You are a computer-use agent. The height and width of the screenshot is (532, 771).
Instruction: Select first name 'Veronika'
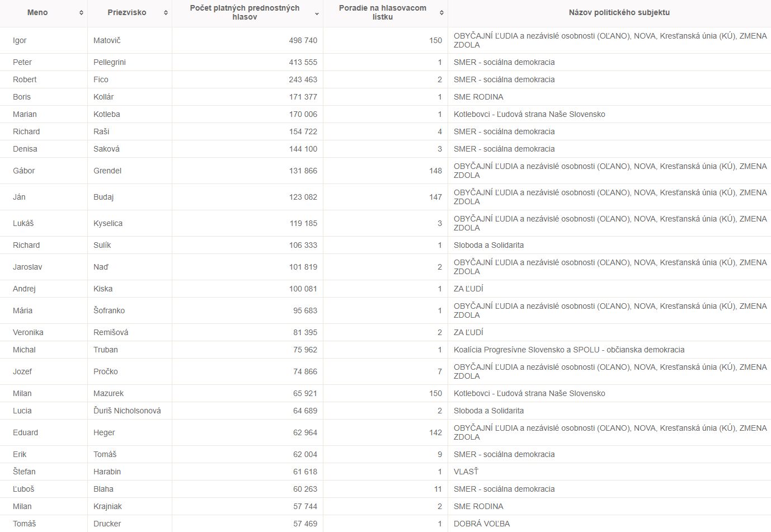pyautogui.click(x=28, y=332)
